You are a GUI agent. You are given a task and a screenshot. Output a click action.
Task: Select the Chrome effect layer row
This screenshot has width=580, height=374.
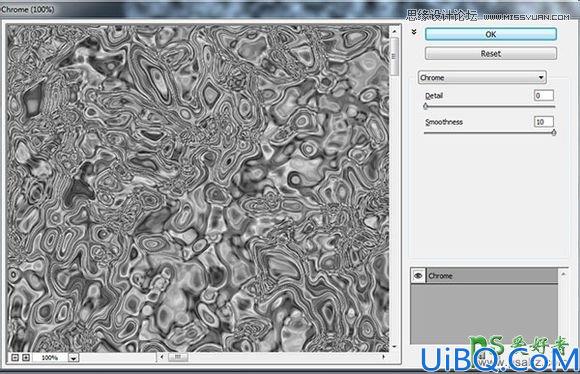click(x=492, y=276)
